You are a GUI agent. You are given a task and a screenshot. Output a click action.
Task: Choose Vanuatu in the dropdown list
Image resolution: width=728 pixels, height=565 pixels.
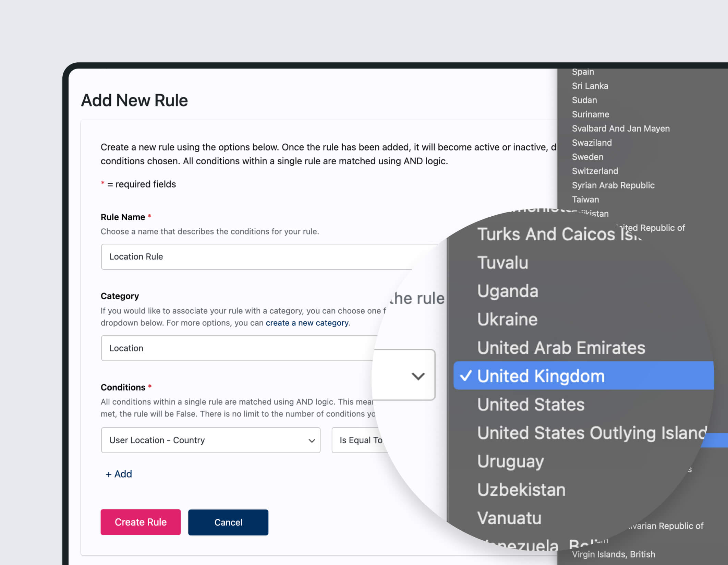pos(509,518)
